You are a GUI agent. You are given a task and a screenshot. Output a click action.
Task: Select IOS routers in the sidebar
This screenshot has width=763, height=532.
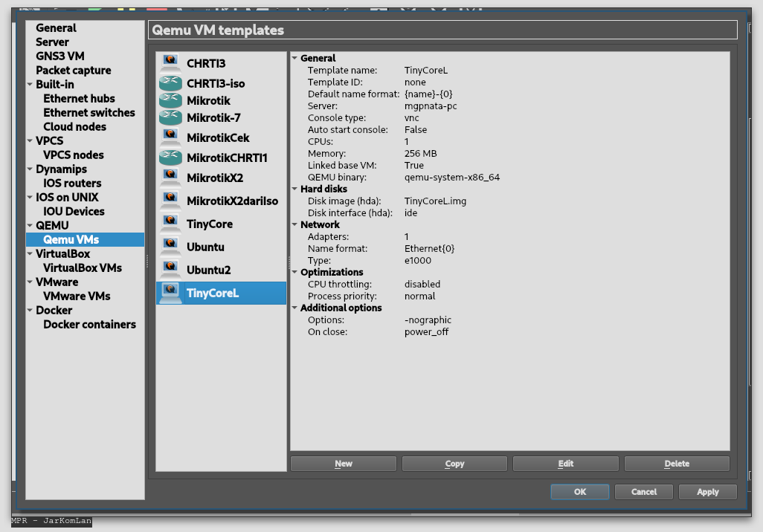[72, 183]
